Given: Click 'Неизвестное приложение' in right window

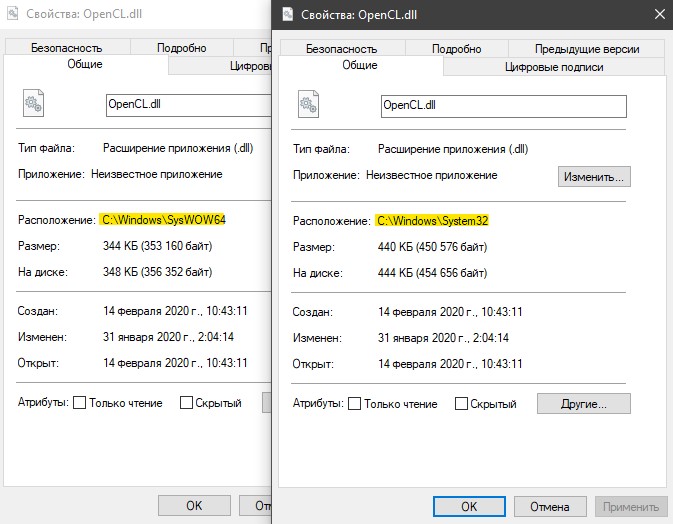Looking at the screenshot, I should click(x=431, y=175).
